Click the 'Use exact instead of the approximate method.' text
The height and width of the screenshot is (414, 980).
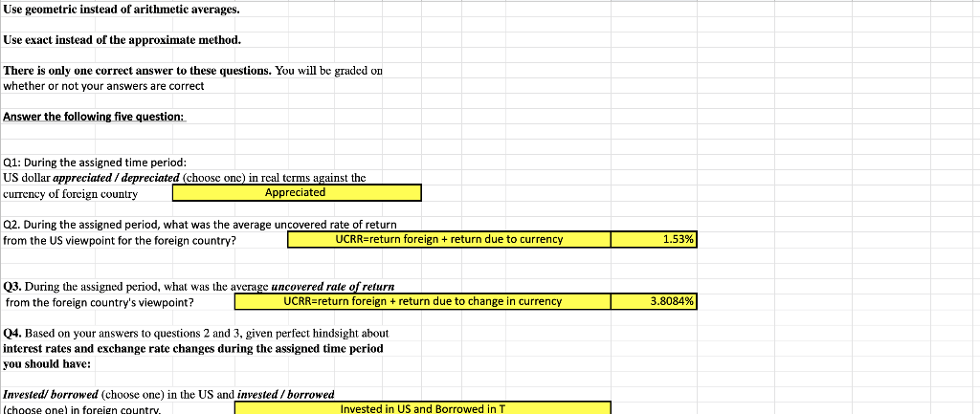(122, 40)
